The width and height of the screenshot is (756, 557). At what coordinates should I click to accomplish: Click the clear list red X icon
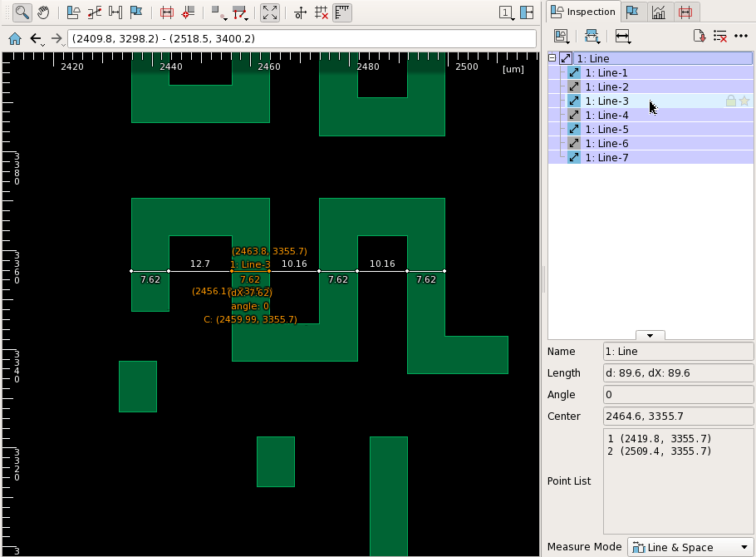coord(719,37)
